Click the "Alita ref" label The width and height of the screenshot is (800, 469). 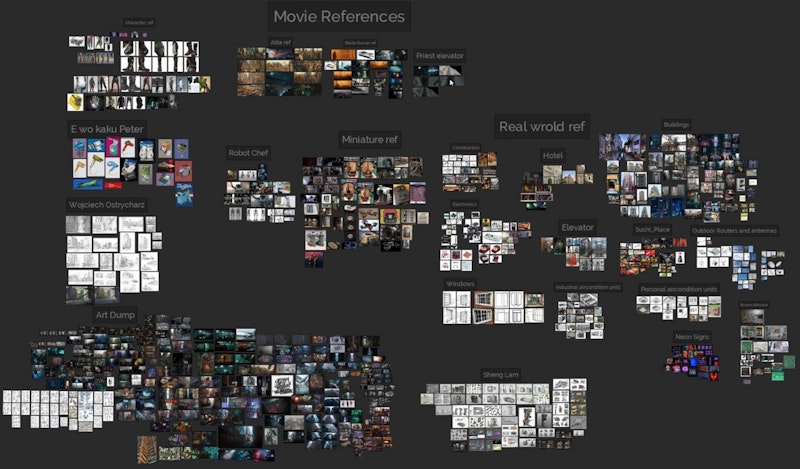[x=280, y=42]
